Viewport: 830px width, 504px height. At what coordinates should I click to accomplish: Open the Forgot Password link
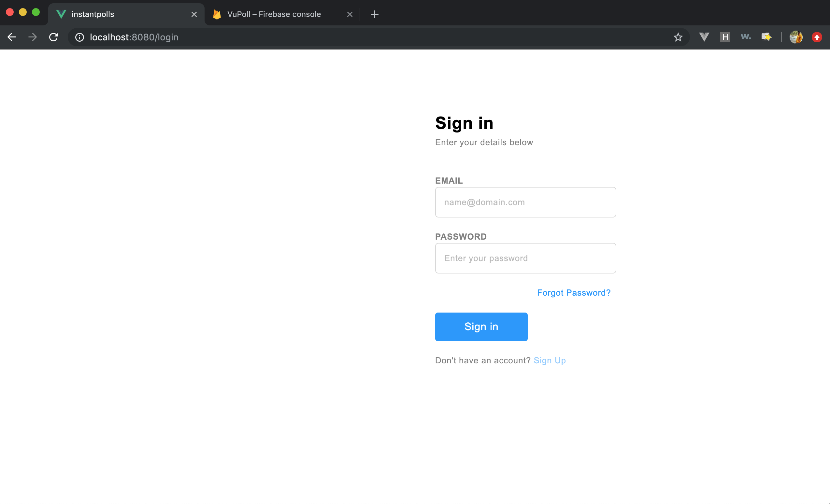573,293
